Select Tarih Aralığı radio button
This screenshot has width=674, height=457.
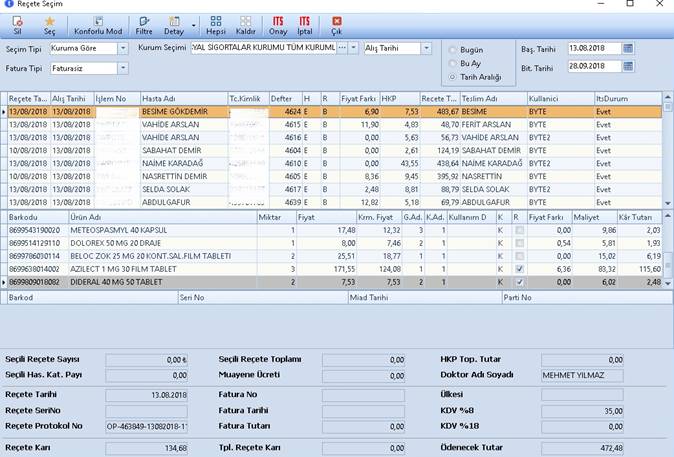(x=452, y=77)
